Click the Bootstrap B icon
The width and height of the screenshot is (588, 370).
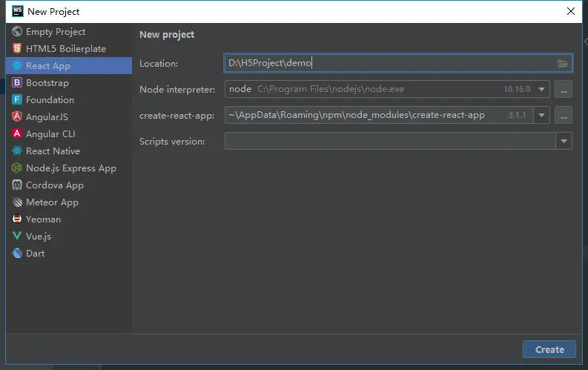pyautogui.click(x=17, y=82)
